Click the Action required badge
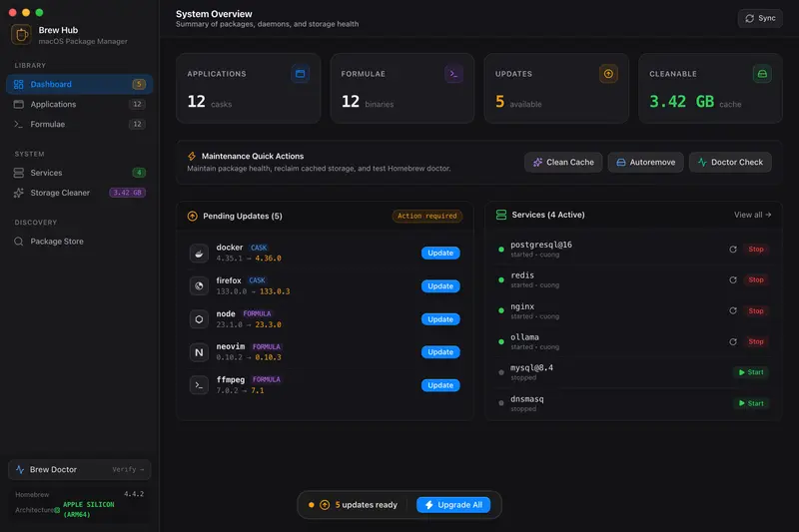Screen dimensions: 799x532 click(x=427, y=216)
